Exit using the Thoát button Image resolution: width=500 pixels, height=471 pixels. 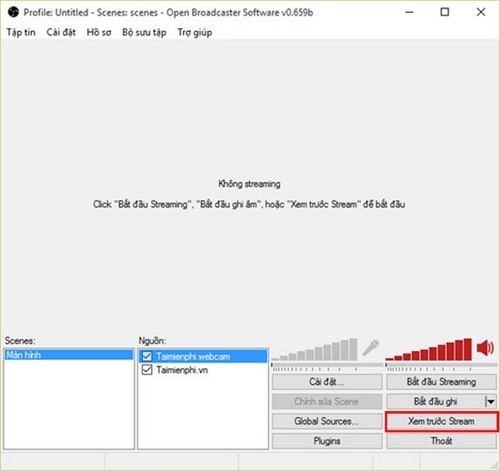click(441, 441)
